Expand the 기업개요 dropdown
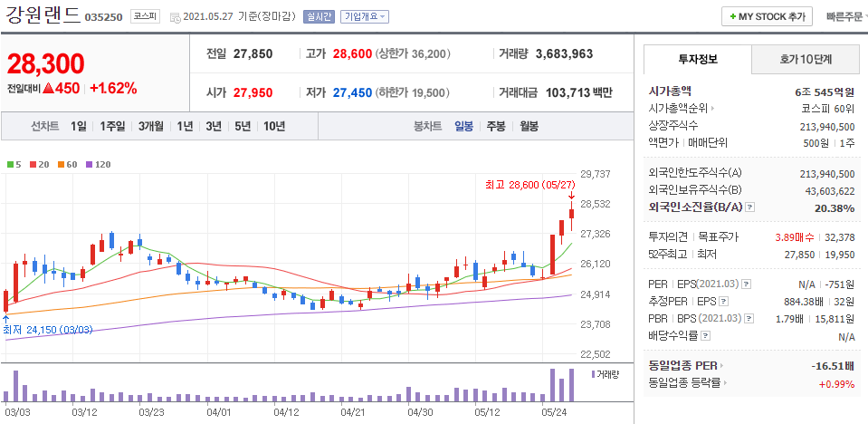This screenshot has width=868, height=424. click(x=364, y=16)
